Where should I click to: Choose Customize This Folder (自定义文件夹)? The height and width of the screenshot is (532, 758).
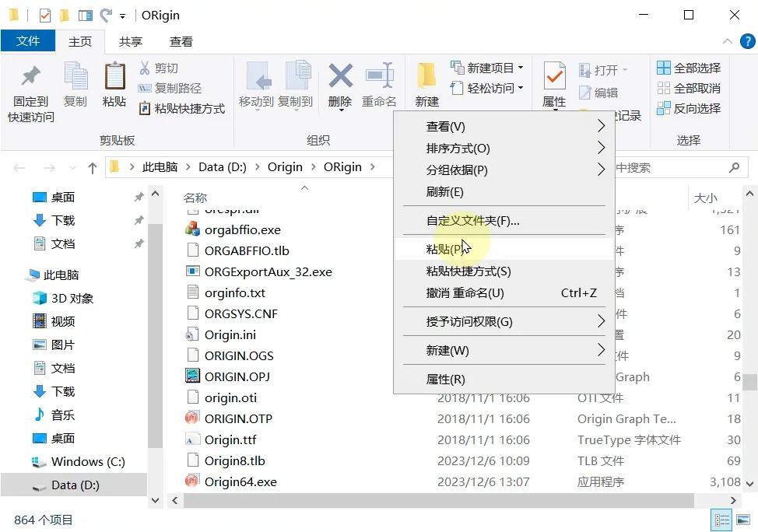(504, 221)
